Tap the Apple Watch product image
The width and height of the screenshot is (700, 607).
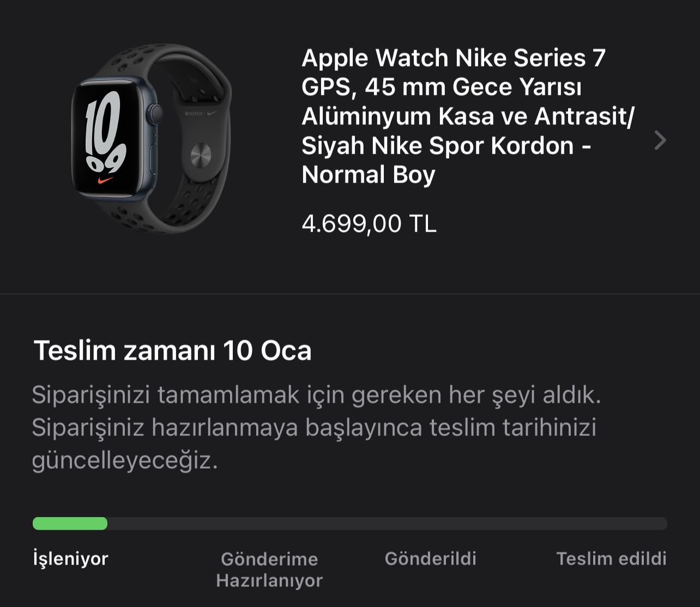[152, 138]
